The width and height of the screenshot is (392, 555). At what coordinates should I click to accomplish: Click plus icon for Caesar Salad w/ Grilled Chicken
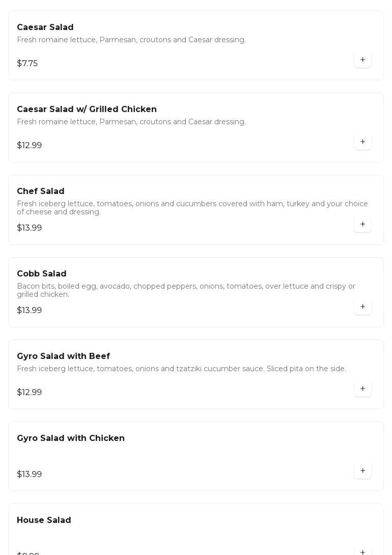click(x=362, y=142)
